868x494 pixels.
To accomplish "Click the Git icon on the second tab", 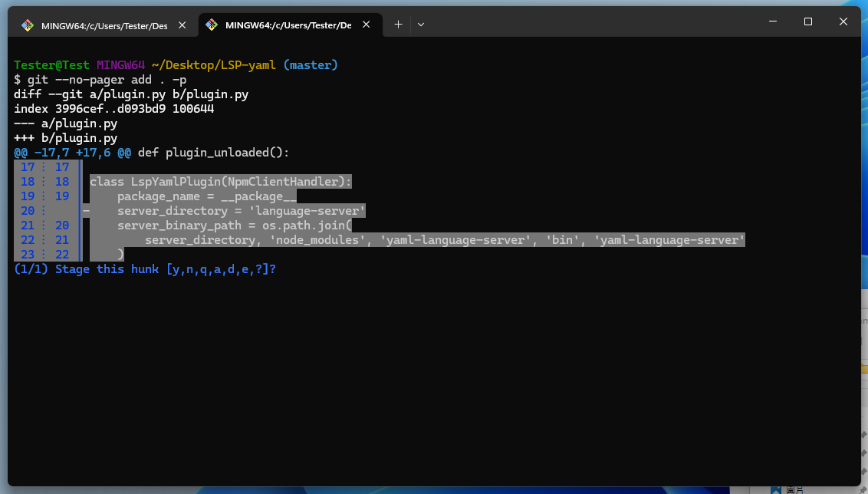I will pos(212,25).
